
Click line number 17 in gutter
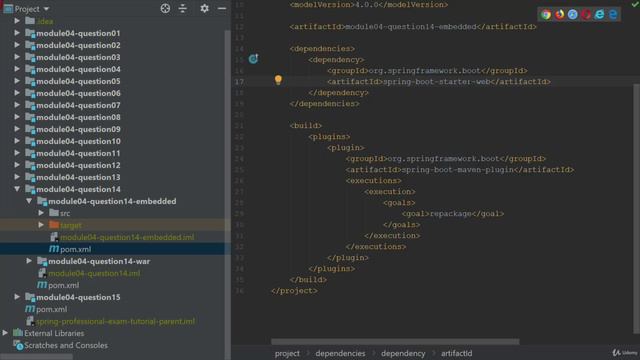[239, 82]
